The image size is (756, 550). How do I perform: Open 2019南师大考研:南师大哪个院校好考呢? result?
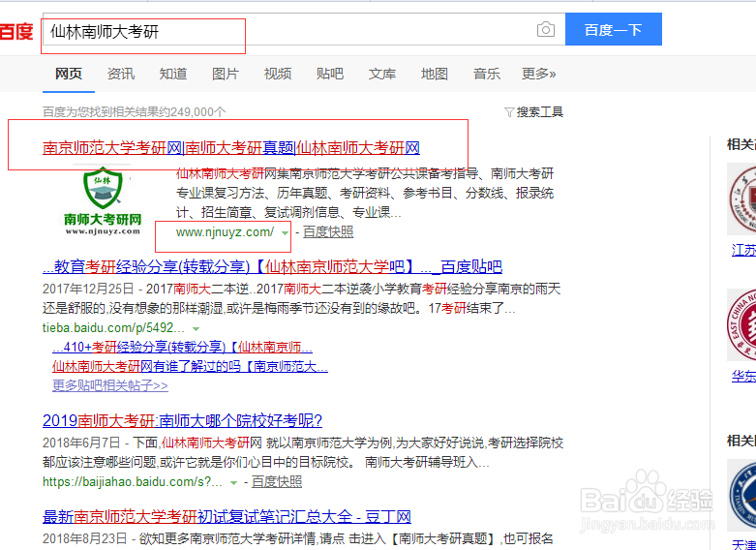(182, 420)
